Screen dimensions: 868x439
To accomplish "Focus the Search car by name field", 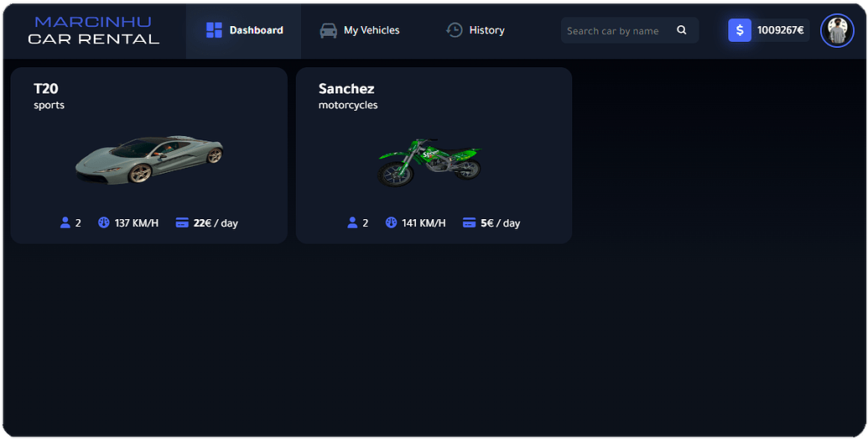I will (x=616, y=31).
